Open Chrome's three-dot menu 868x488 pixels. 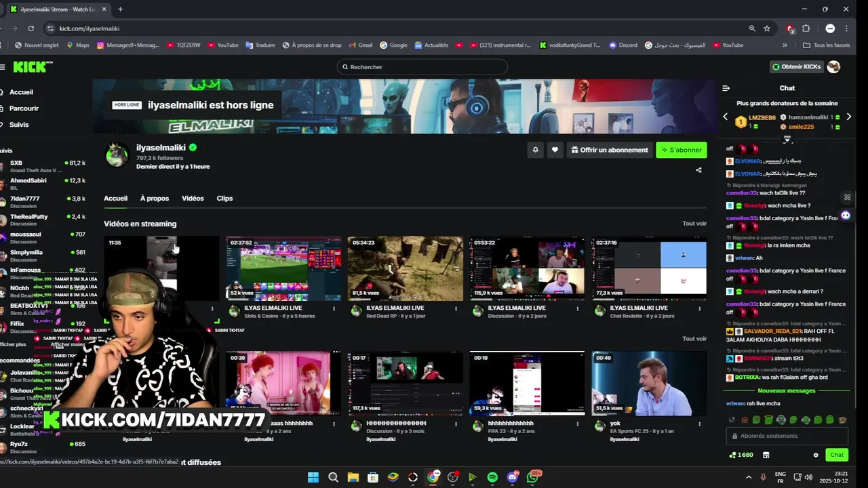[x=846, y=28]
